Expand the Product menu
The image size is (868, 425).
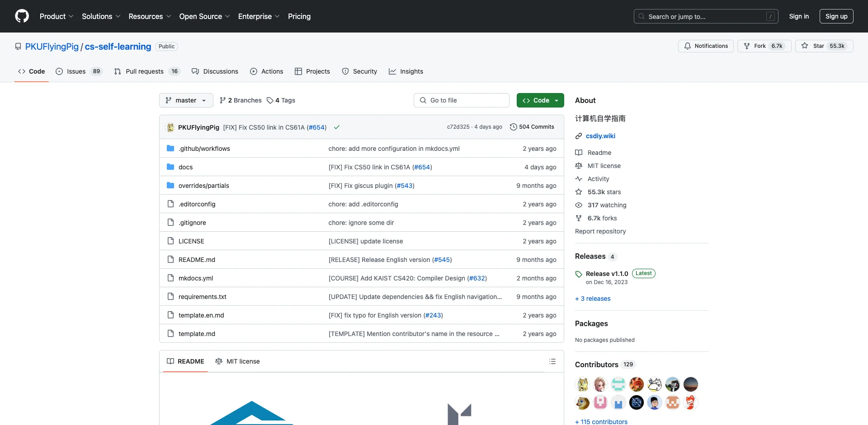click(x=57, y=16)
